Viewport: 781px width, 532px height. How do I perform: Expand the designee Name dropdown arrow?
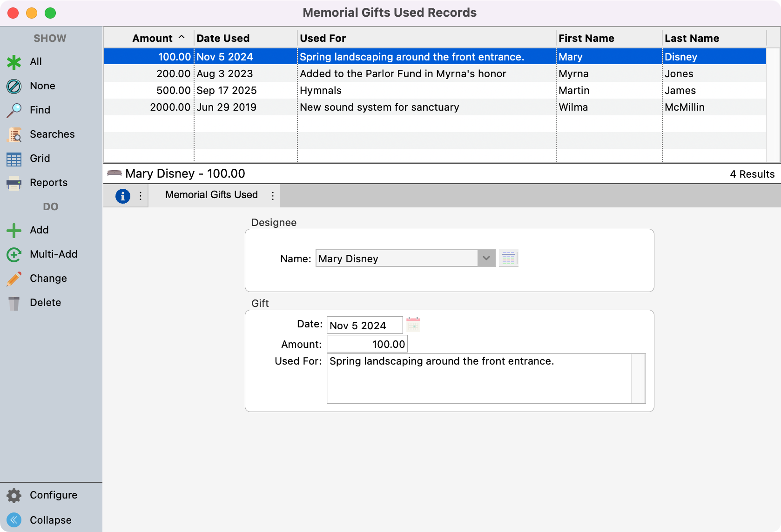tap(486, 258)
